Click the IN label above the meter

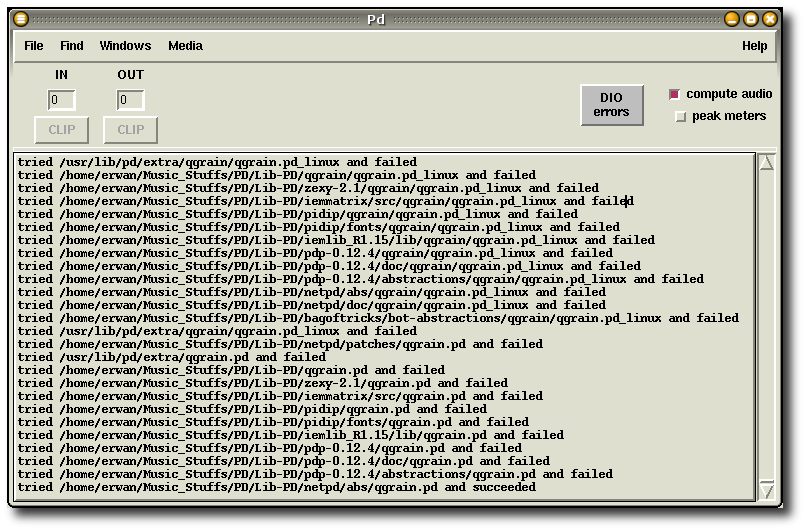click(x=61, y=75)
